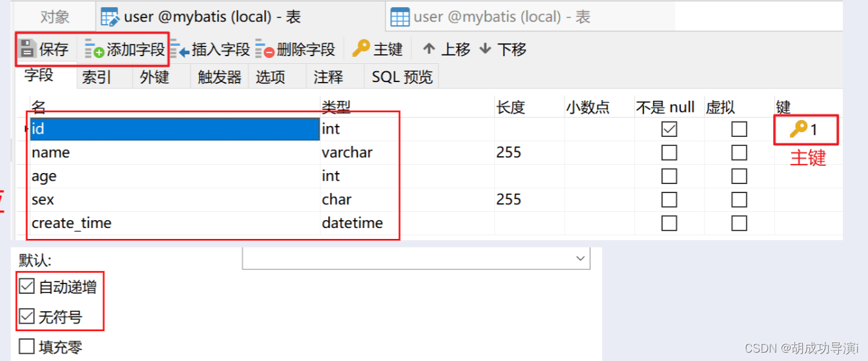Check Not Null for create_time row
This screenshot has height=361, width=868.
click(670, 223)
